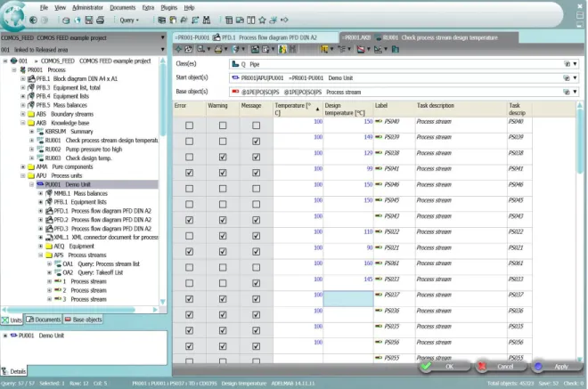Viewport: 588px width, 389px height.
Task: Click the browse icon in Base object(s) field
Action: [567, 92]
